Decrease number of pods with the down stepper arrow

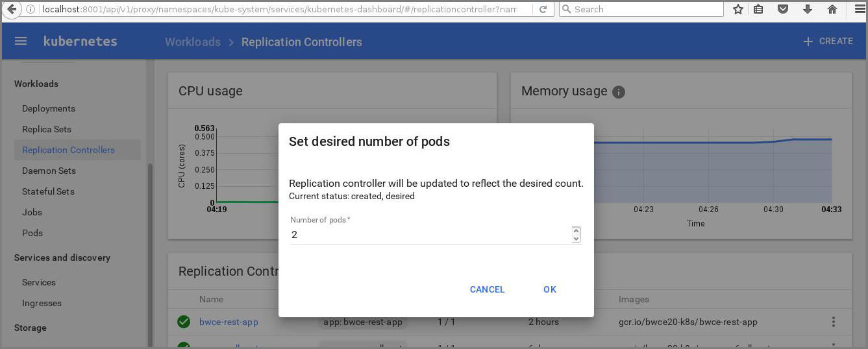576,239
